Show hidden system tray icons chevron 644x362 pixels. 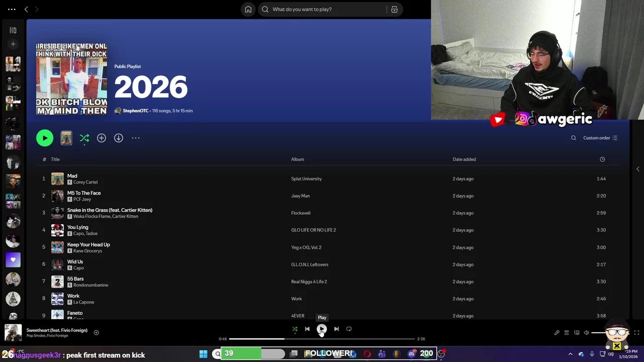[x=570, y=354]
